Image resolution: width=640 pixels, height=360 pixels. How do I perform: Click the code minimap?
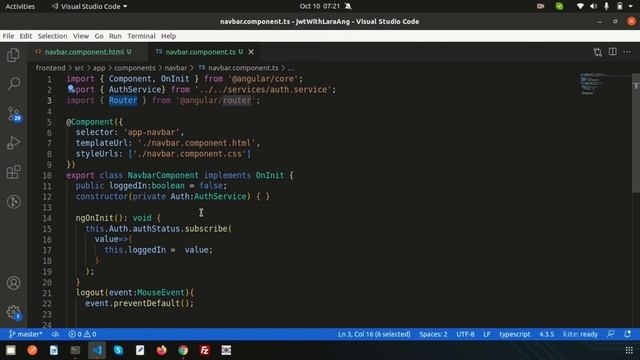(592, 84)
